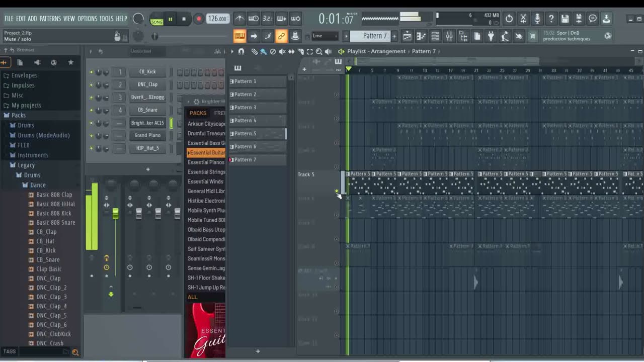Click the red record button
Screen dimensions: 644x362
[199, 19]
